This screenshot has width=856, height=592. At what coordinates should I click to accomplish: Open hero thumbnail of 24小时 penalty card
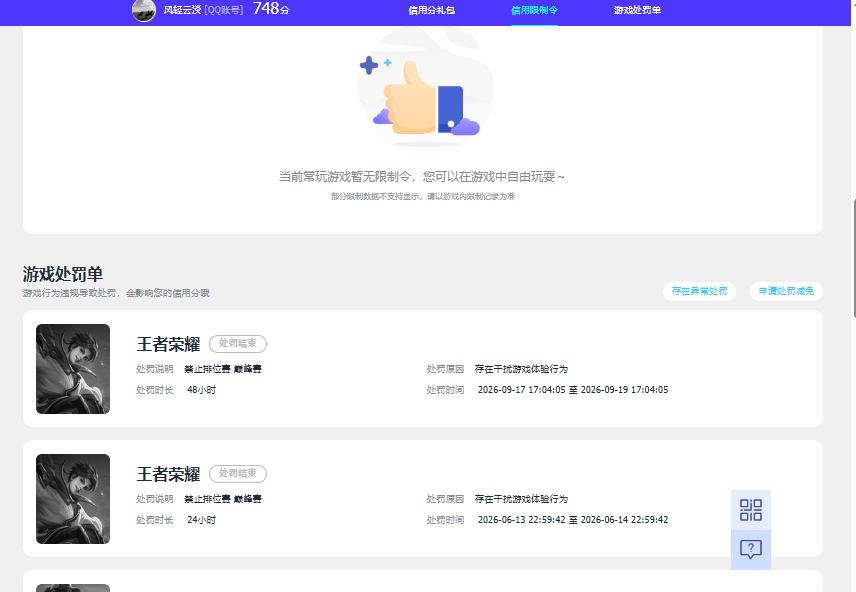pyautogui.click(x=73, y=499)
